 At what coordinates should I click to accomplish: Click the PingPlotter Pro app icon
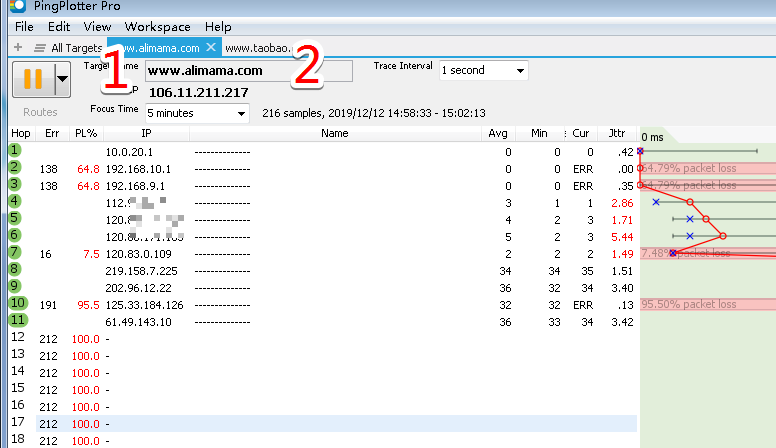[18, 6]
